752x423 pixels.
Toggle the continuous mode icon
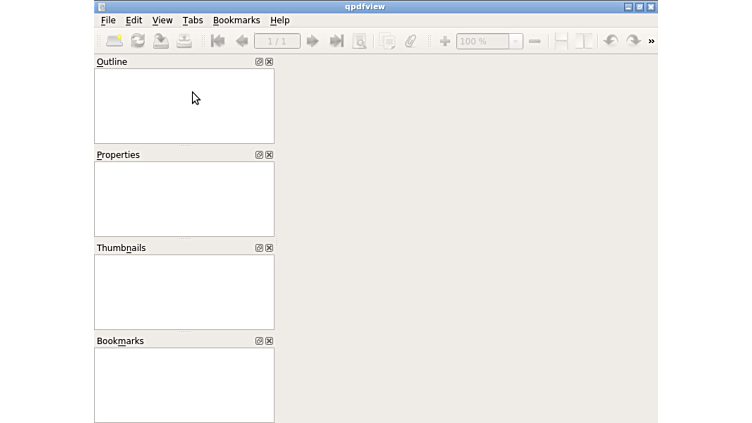pyautogui.click(x=561, y=41)
